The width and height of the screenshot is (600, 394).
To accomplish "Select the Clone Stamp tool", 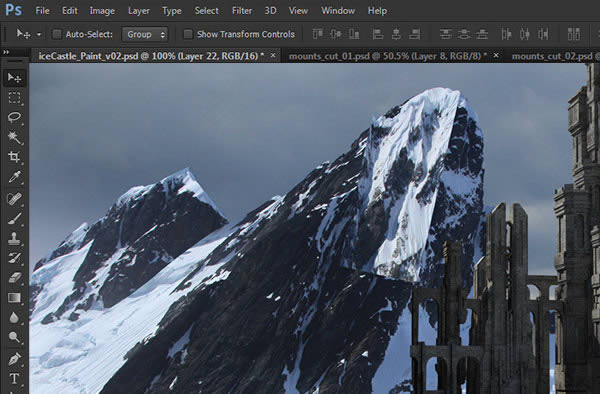I will point(15,238).
